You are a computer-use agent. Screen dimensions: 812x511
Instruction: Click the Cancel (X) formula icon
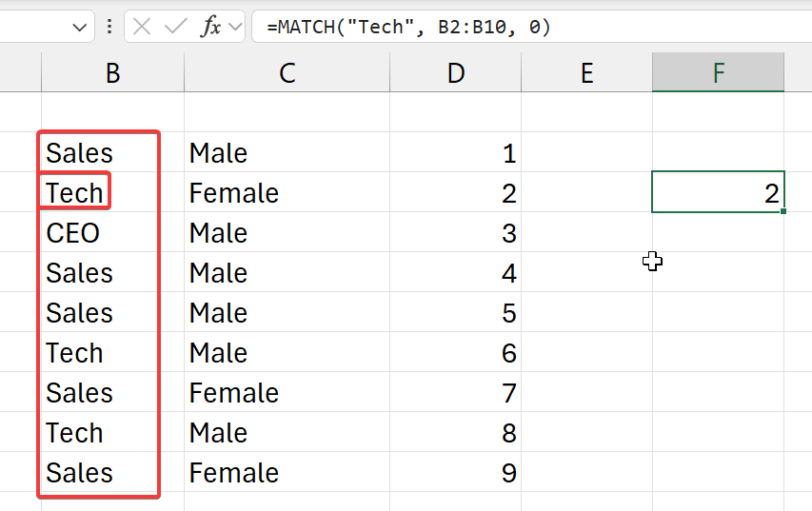[x=142, y=27]
